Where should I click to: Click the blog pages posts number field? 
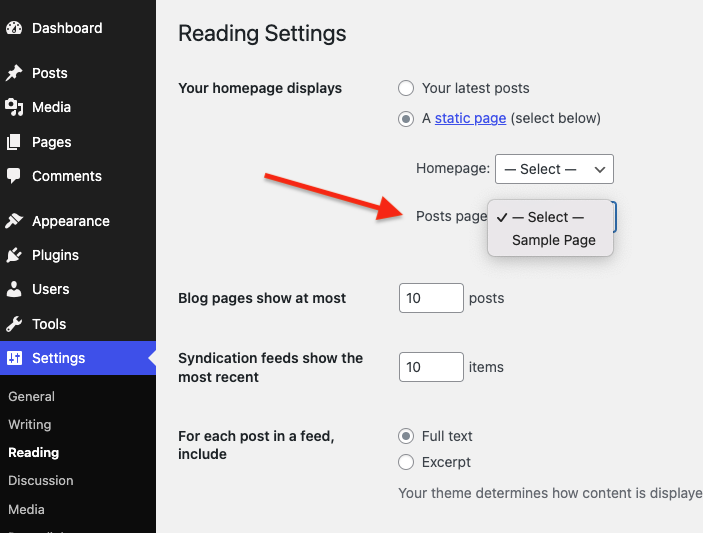coord(431,298)
